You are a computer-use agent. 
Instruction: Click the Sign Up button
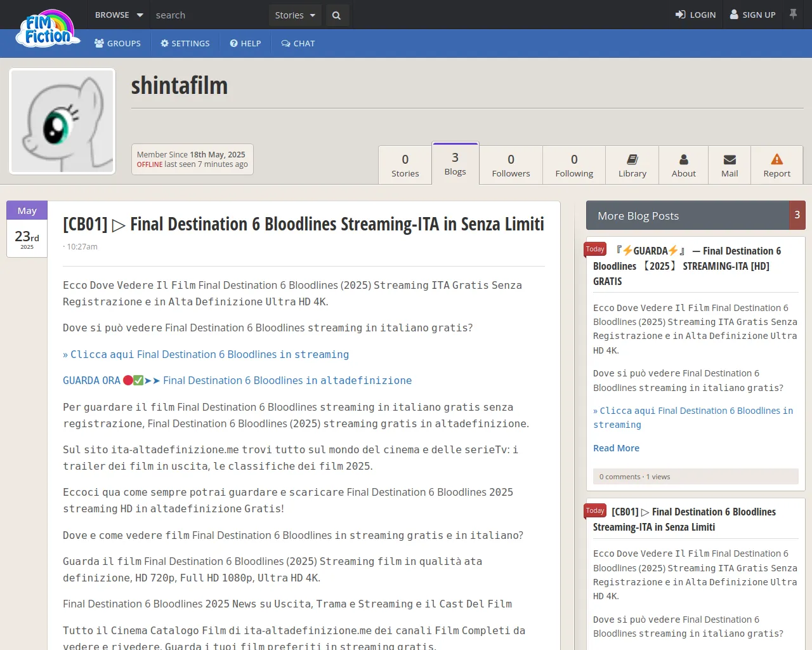pos(752,15)
